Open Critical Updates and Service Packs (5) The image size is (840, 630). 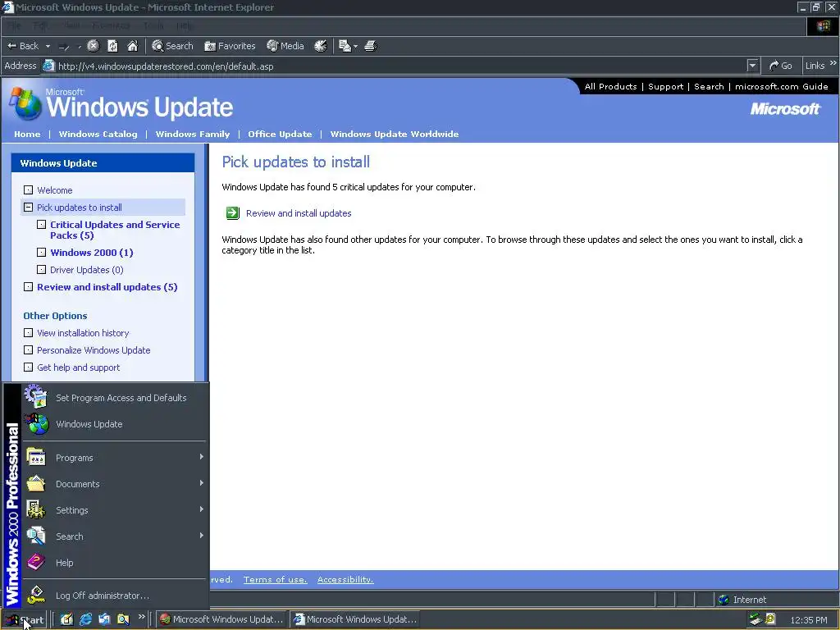pyautogui.click(x=115, y=230)
